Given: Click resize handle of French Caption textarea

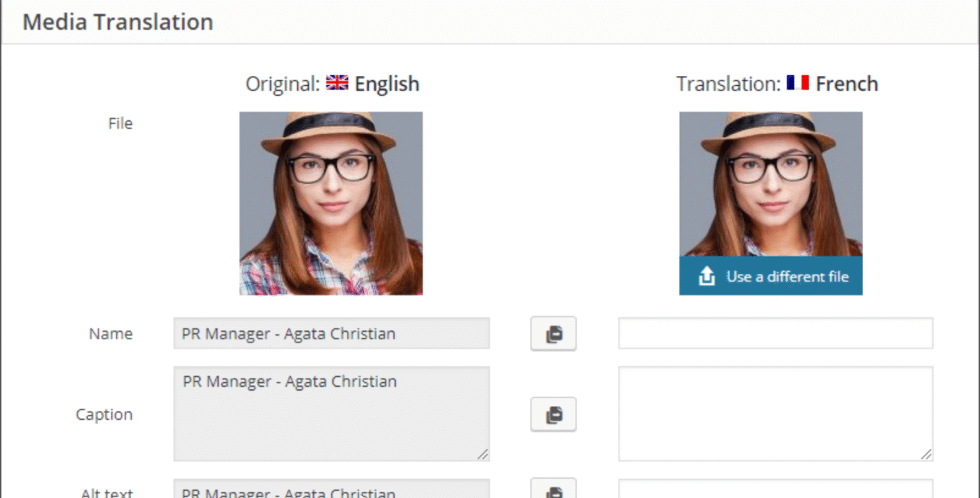Looking at the screenshot, I should [x=926, y=454].
